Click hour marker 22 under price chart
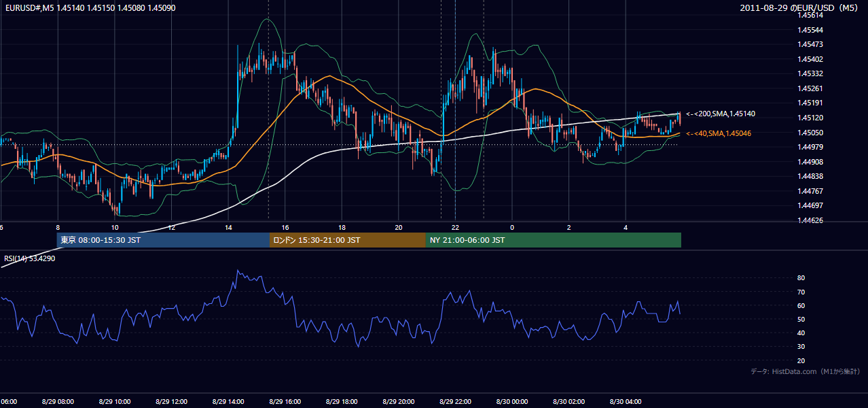Screen dimensions: 868x408 point(455,227)
